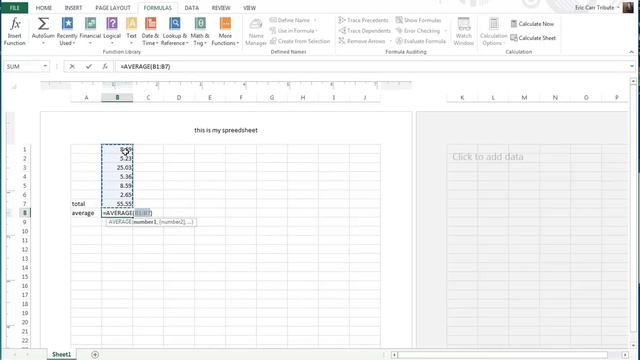The image size is (640, 360).
Task: Open Recently Used functions list
Action: tap(67, 31)
